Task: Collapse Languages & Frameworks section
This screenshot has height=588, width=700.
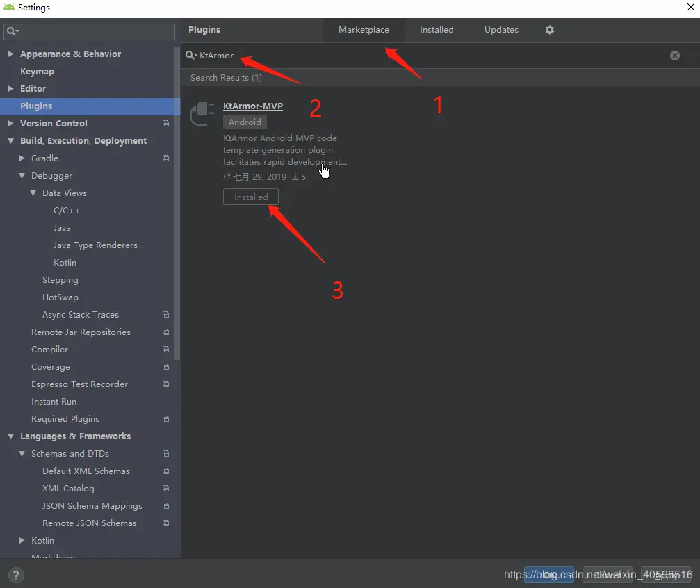Action: tap(10, 436)
